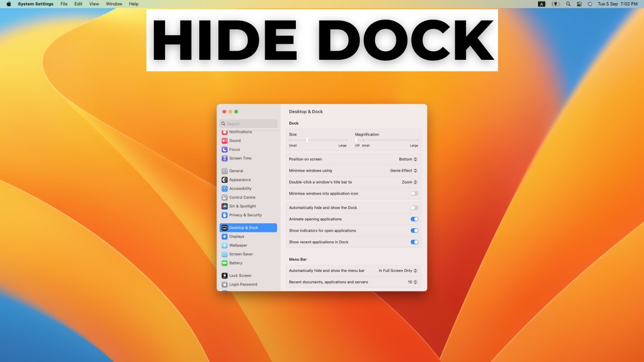Open the Genie Effect minimise dropdown
The width and height of the screenshot is (644, 362).
tap(404, 171)
